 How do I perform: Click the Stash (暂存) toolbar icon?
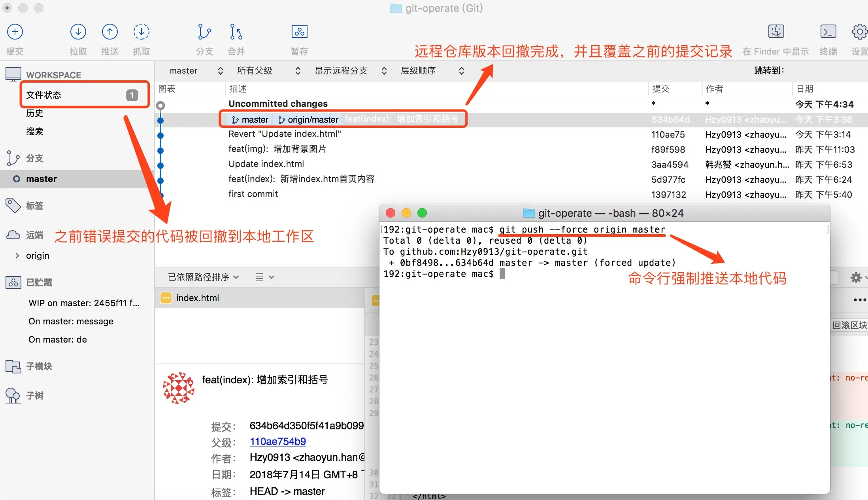click(x=300, y=32)
